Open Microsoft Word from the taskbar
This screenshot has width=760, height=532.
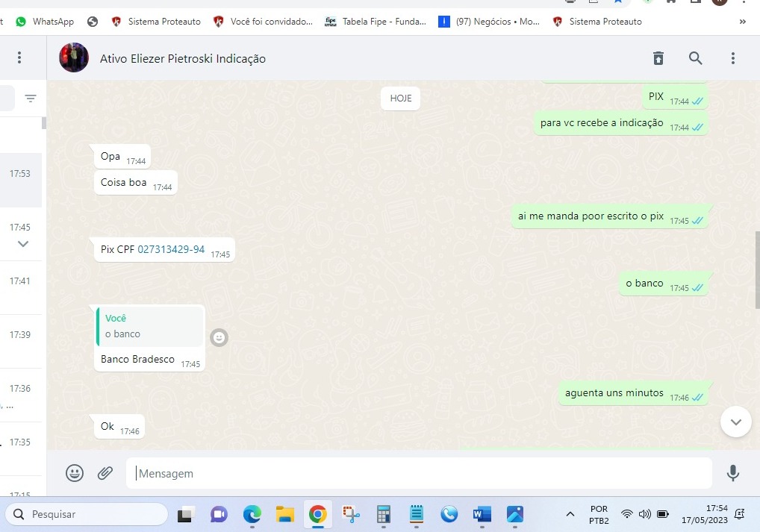click(482, 514)
